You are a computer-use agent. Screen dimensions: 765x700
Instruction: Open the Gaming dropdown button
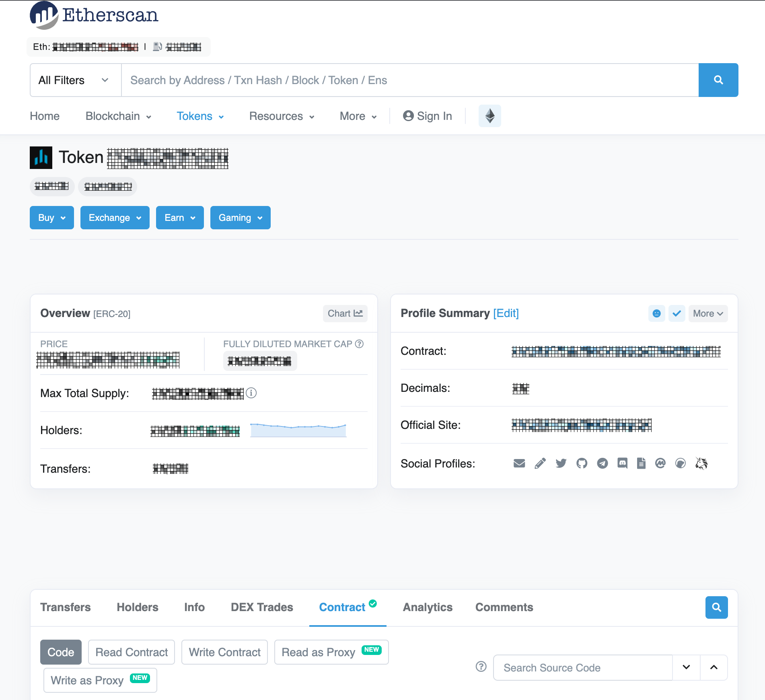(x=240, y=218)
